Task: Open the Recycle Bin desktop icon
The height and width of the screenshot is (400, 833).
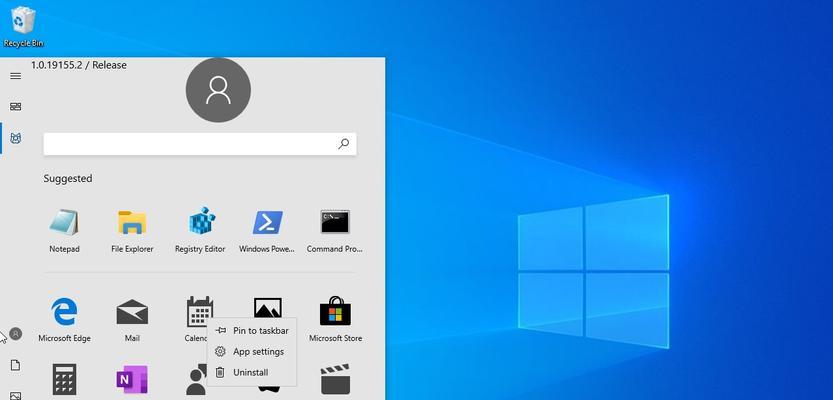Action: [x=23, y=27]
